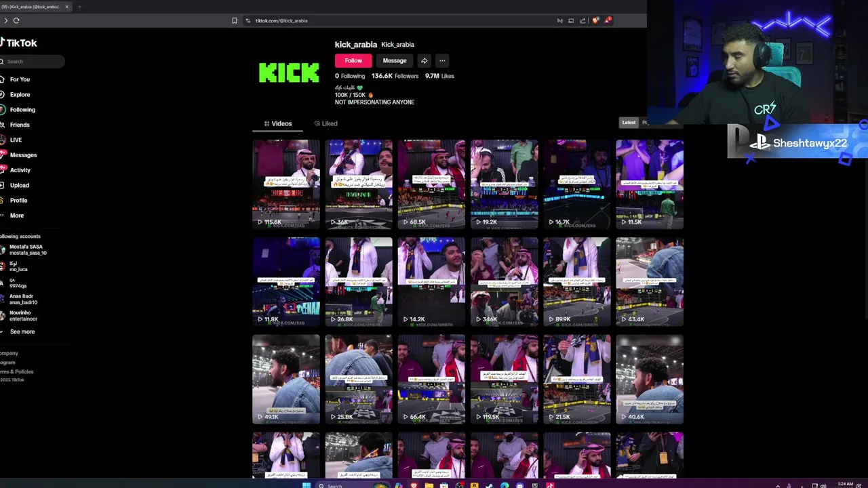Focus the TikTok search field

tap(33, 62)
